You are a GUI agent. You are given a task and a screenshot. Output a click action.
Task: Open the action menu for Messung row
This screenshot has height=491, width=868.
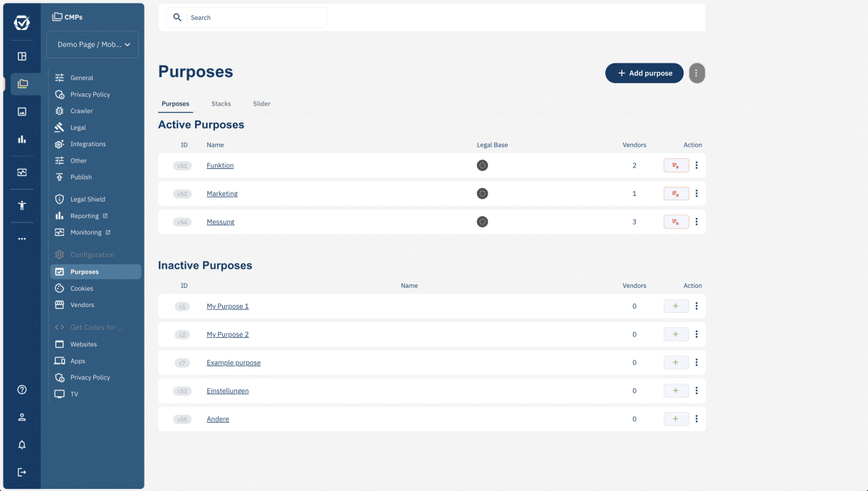[x=696, y=222]
